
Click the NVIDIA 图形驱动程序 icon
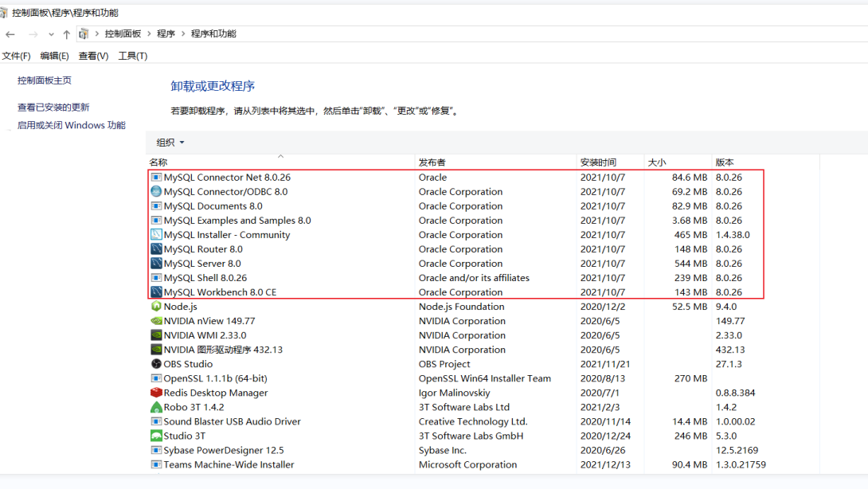click(158, 349)
